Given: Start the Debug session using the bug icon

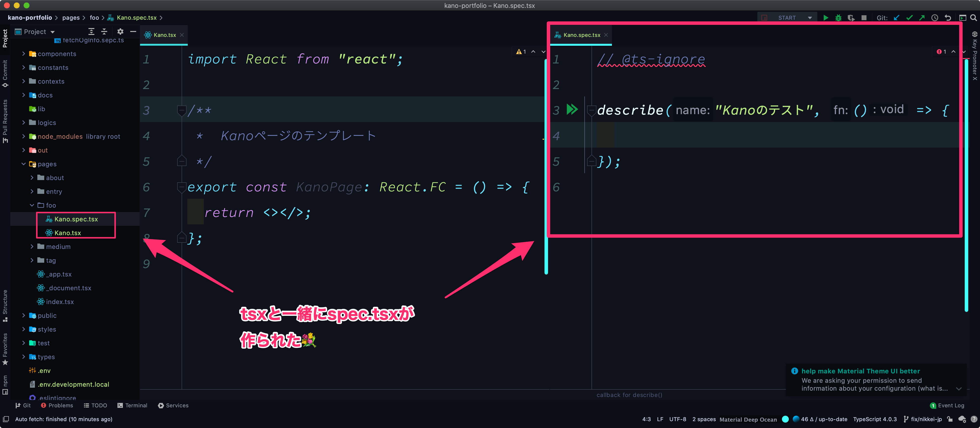Looking at the screenshot, I should (838, 17).
